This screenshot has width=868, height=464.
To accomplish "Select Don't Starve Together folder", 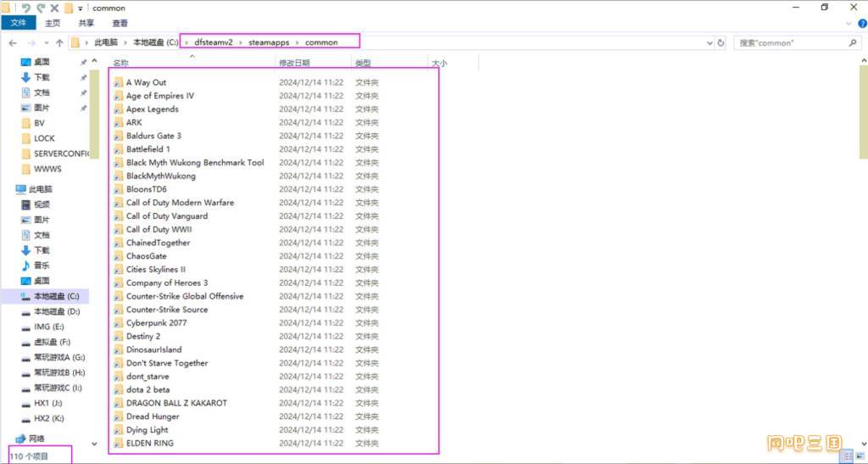I will [167, 363].
